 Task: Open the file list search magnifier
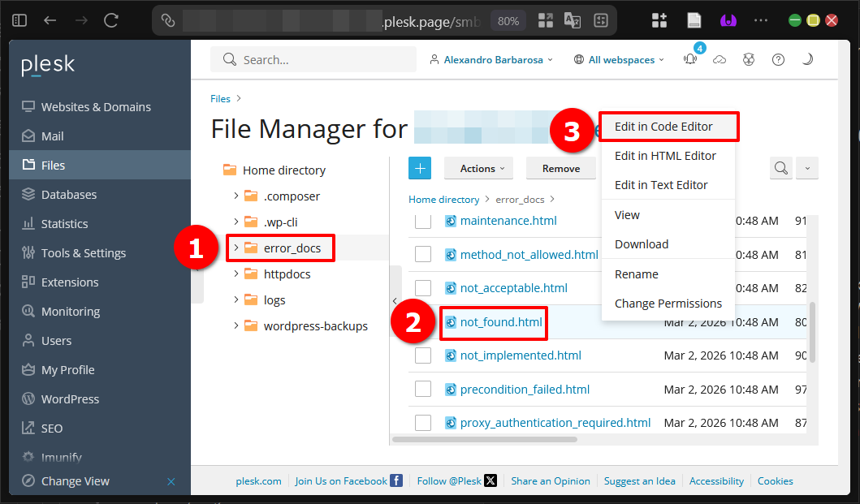(781, 168)
